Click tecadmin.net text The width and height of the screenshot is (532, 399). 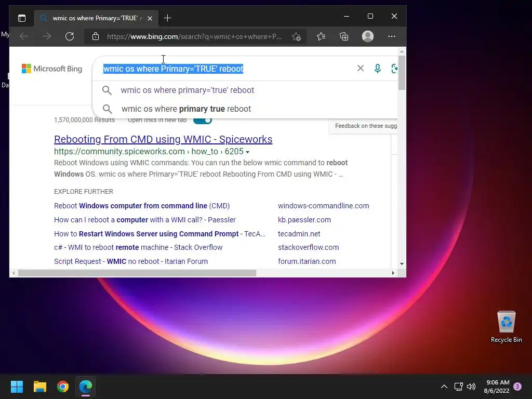pyautogui.click(x=299, y=234)
